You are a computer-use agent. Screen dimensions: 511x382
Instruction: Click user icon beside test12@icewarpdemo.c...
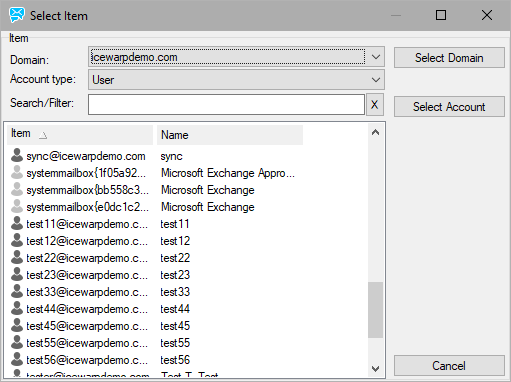[17, 240]
